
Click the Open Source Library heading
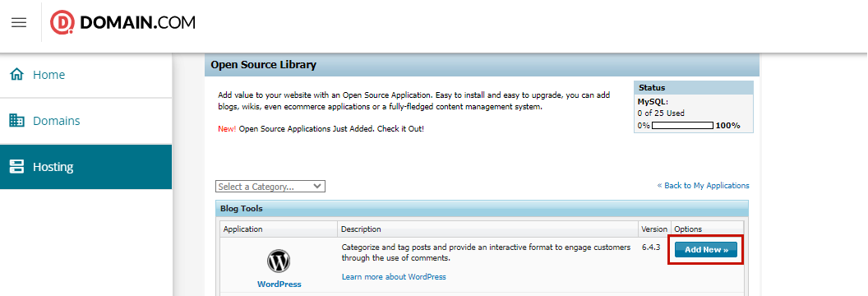[x=264, y=65]
